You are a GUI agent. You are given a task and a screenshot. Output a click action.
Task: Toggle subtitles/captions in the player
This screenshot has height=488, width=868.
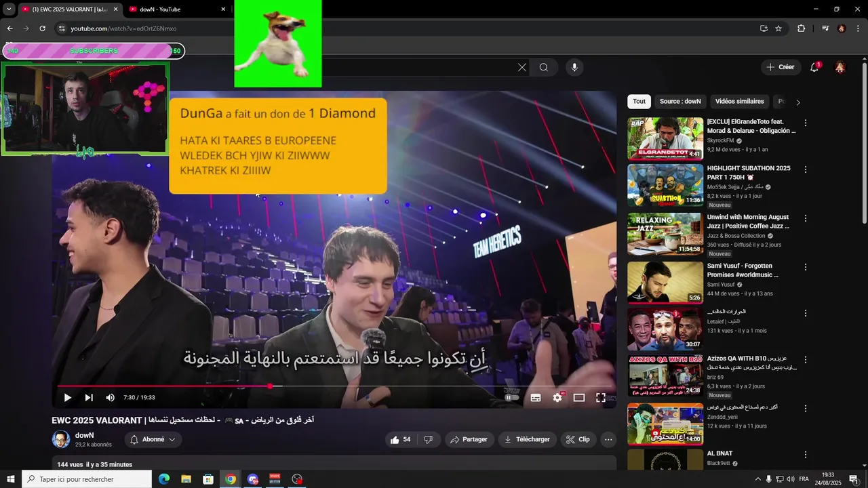click(536, 398)
